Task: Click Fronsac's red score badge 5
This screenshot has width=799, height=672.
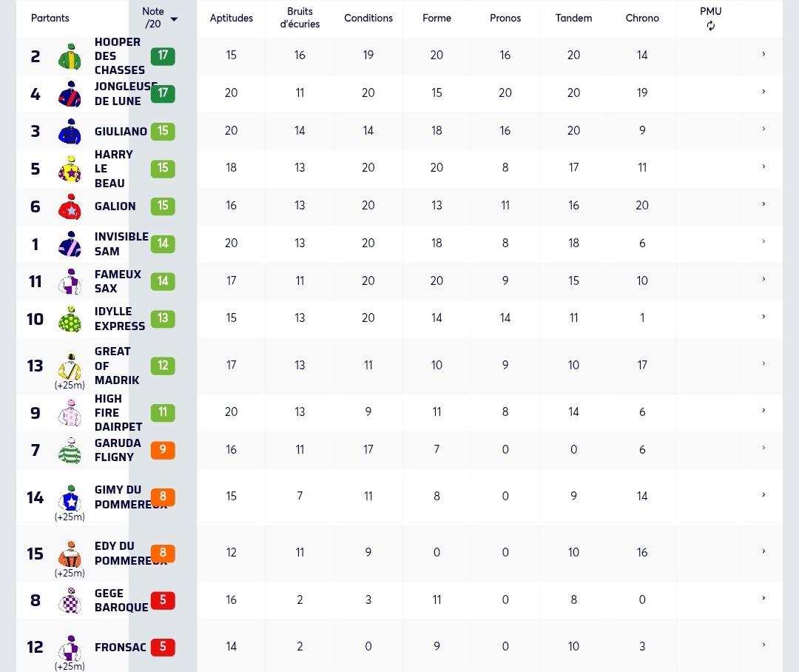Action: tap(163, 647)
